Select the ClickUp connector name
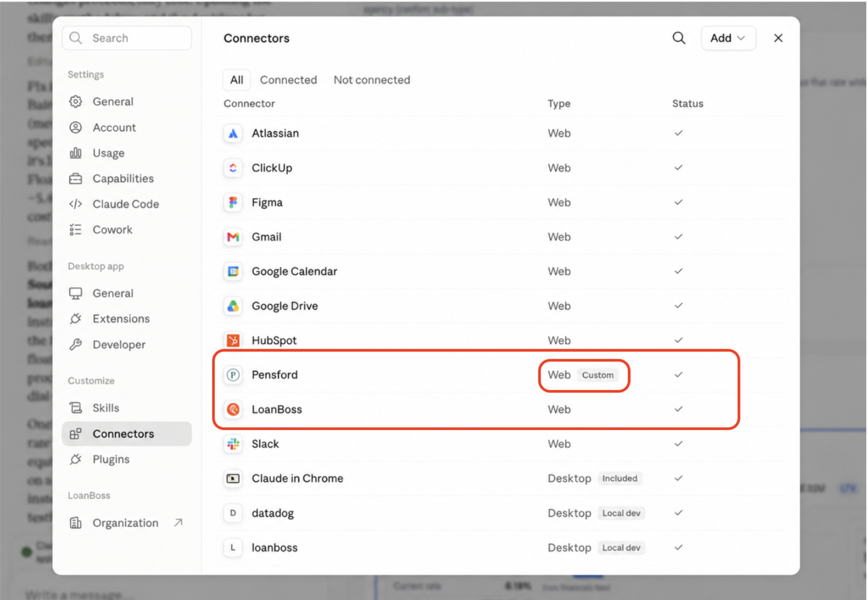 coord(272,168)
